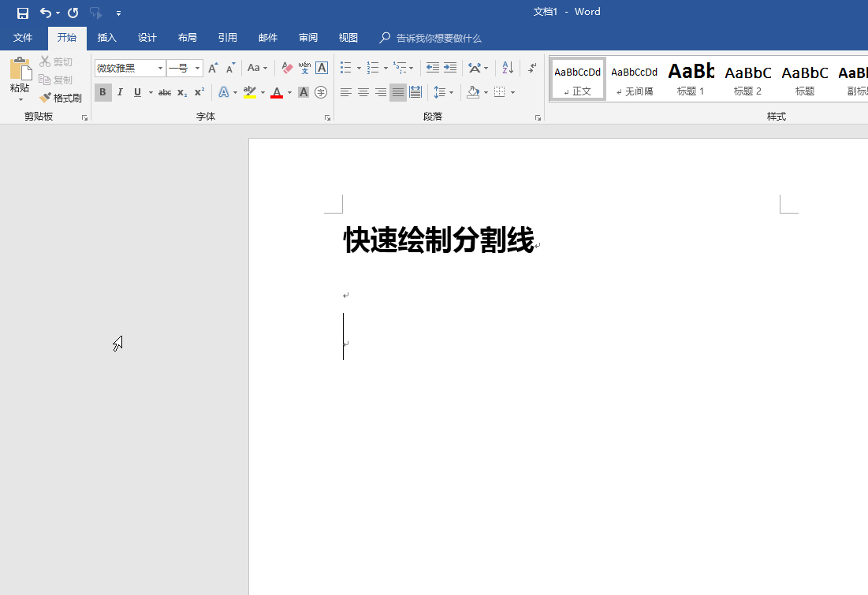Click the Save icon in the title bar

coord(23,13)
